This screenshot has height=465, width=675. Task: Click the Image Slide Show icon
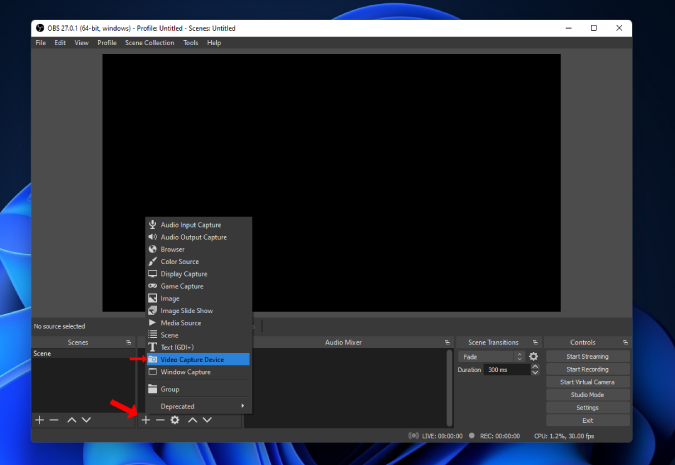(152, 310)
